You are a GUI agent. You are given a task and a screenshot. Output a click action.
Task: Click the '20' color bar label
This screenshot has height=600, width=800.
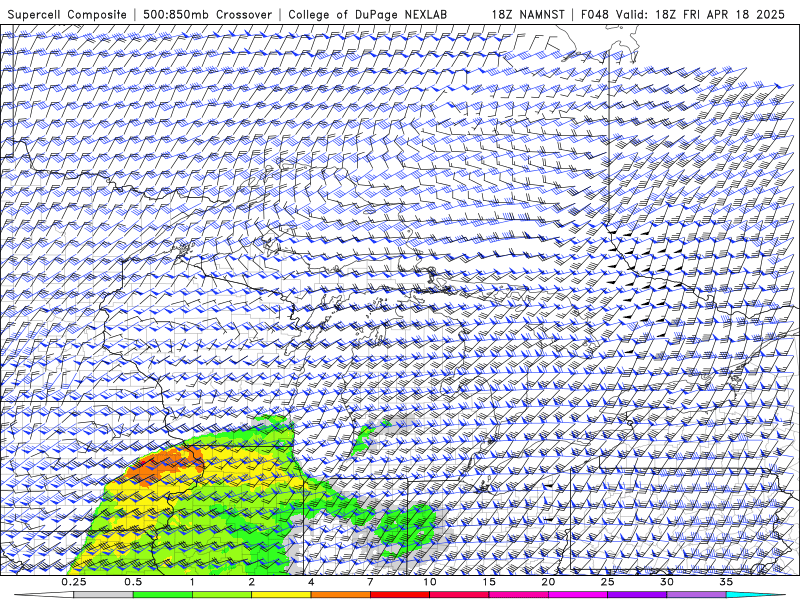pos(548,582)
